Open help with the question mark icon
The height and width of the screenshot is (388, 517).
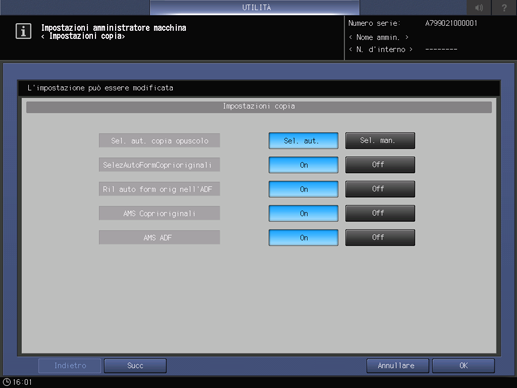click(x=504, y=7)
